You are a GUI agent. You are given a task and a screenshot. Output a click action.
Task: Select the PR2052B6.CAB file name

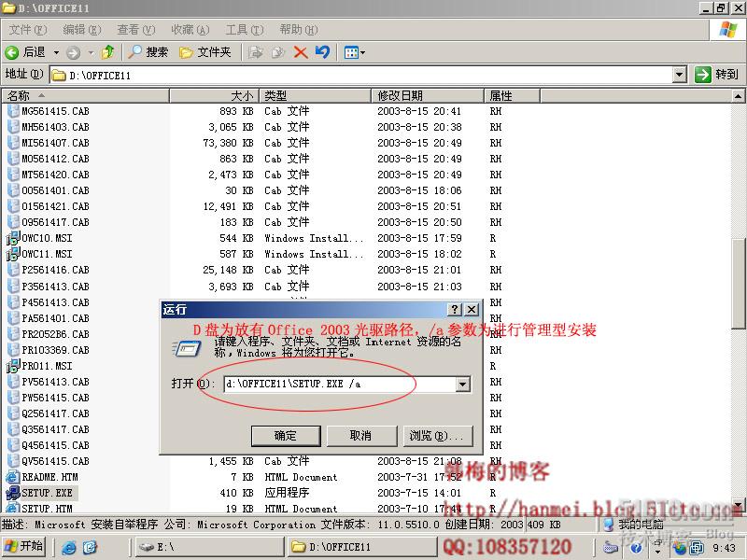point(55,334)
